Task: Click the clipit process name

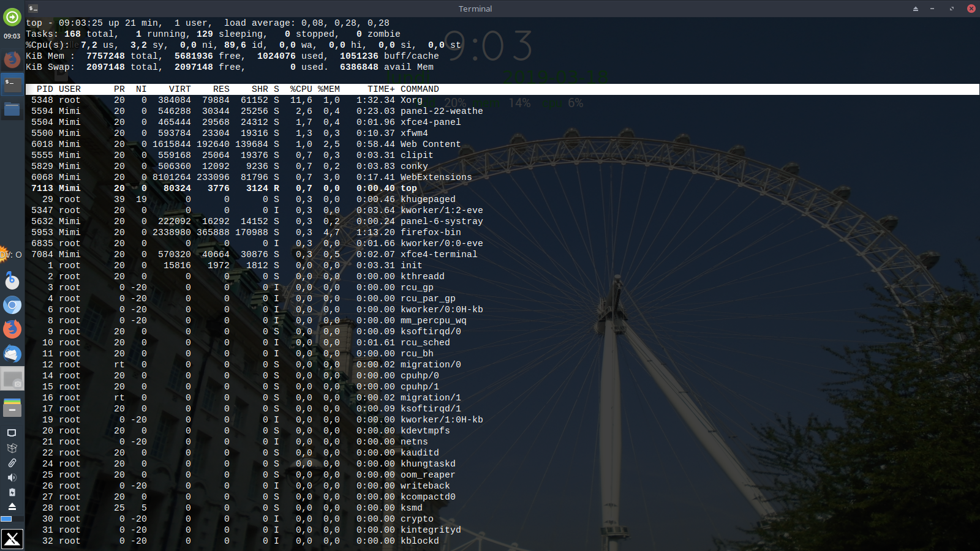Action: pyautogui.click(x=417, y=156)
